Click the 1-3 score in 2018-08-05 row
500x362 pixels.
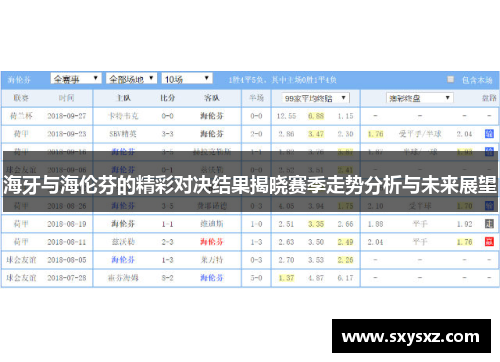pyautogui.click(x=167, y=260)
